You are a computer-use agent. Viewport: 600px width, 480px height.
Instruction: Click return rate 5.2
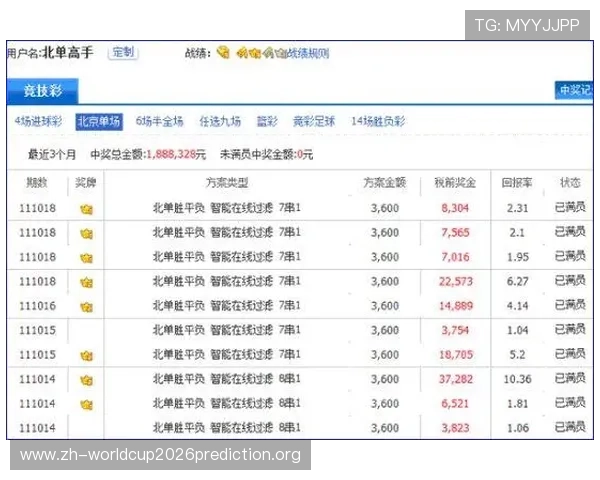coord(517,354)
